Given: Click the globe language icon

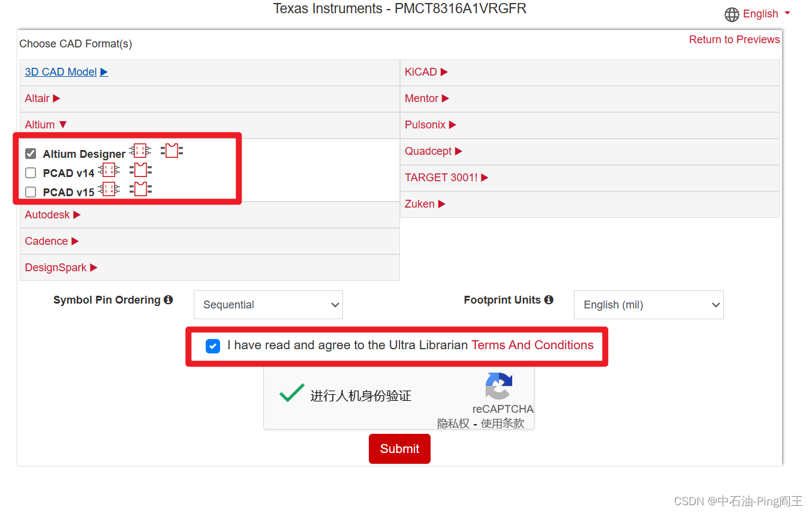Looking at the screenshot, I should click(732, 14).
